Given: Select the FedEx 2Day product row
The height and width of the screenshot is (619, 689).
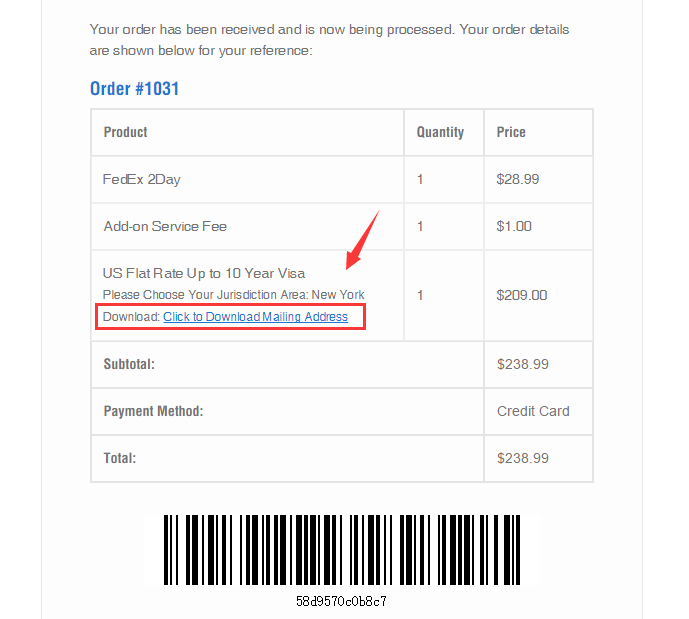Looking at the screenshot, I should coord(142,180).
